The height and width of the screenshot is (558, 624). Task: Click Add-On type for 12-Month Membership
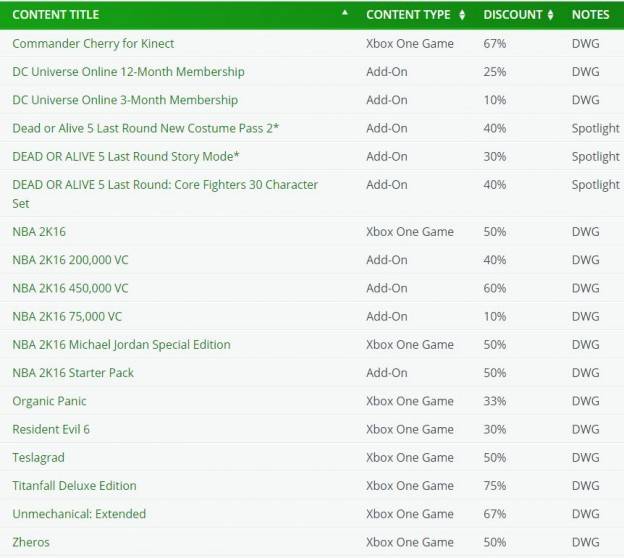click(387, 72)
